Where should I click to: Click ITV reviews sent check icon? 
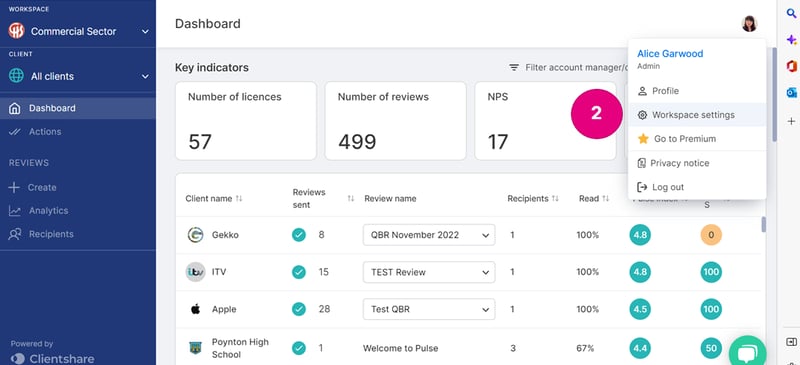[x=299, y=272]
